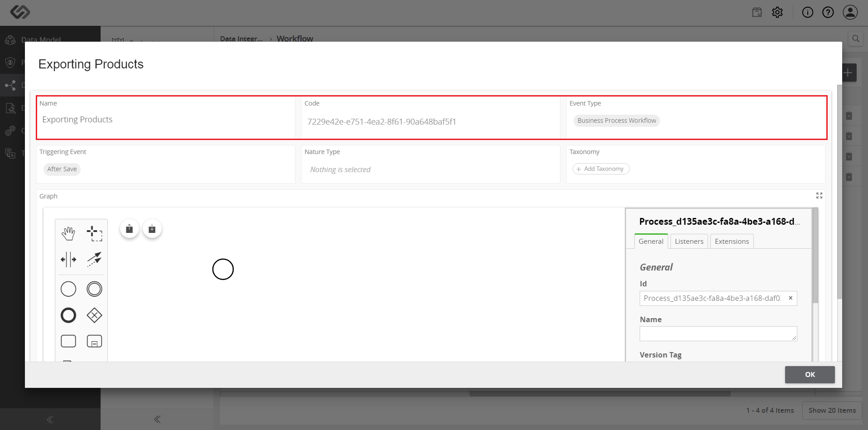This screenshot has width=868, height=430.
Task: Click the Business Process Workflow tag
Action: pos(617,121)
